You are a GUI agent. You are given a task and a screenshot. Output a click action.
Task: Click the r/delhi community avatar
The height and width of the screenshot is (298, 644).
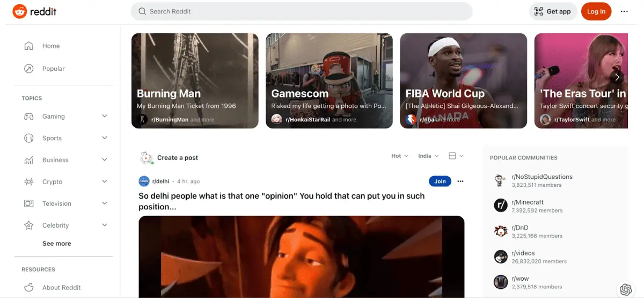coord(144,181)
